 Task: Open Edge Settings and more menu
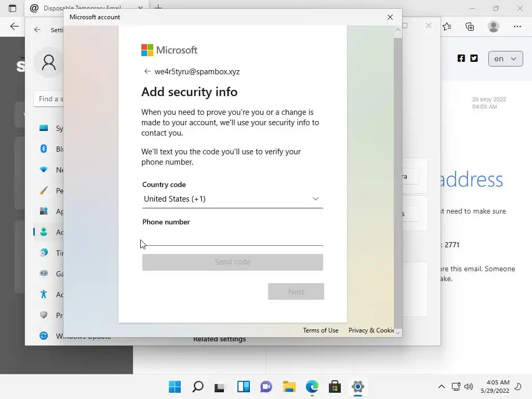click(x=517, y=26)
